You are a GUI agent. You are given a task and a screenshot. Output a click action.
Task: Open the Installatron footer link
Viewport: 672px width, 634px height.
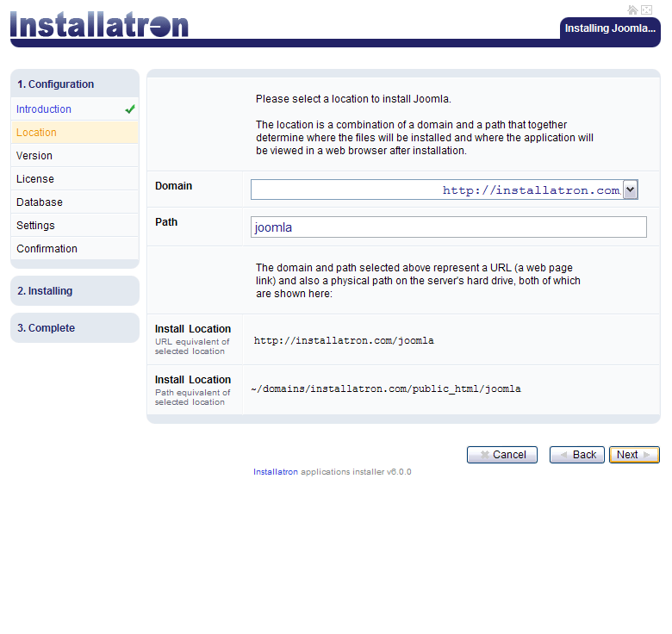tap(275, 472)
